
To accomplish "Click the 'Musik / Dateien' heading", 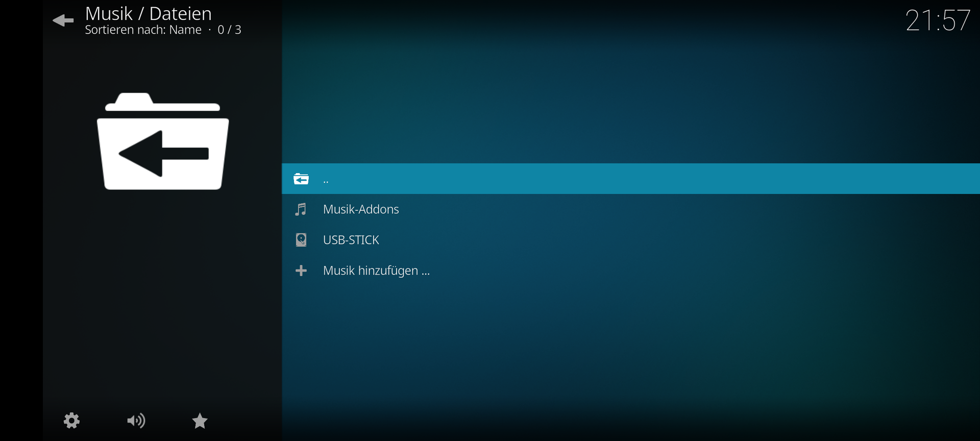I will [148, 14].
